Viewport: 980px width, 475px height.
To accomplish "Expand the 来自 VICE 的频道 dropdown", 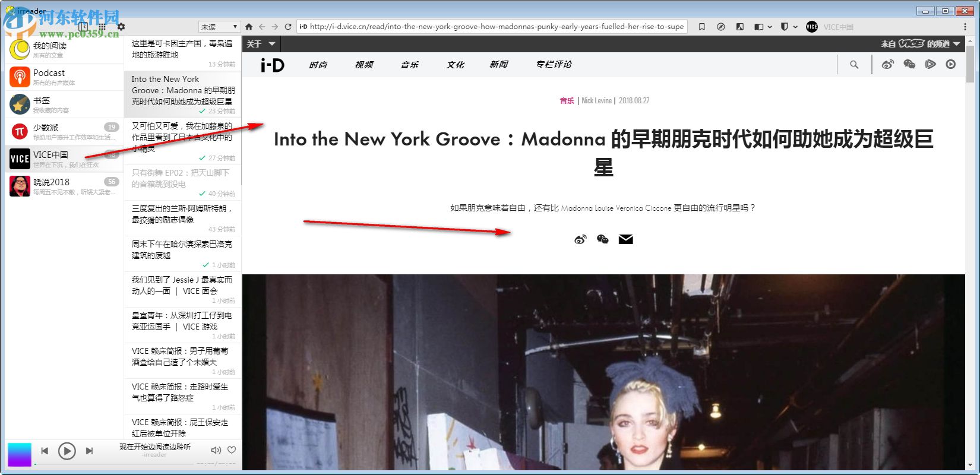I will point(921,44).
